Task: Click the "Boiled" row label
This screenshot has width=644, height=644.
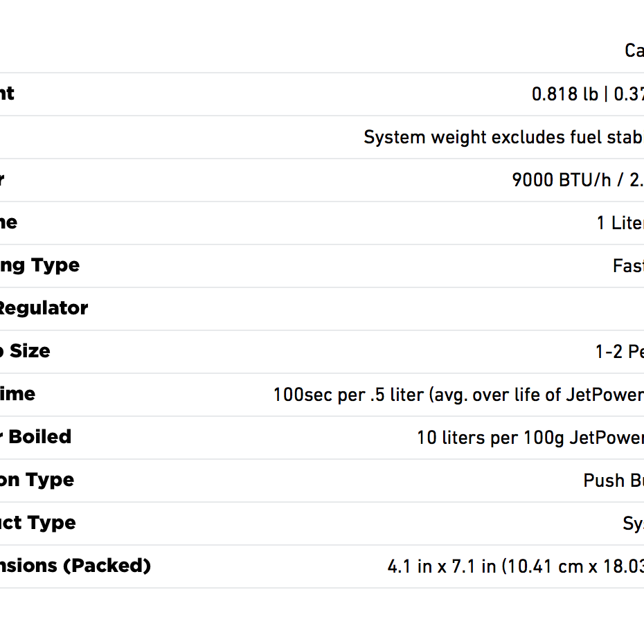Action: (x=39, y=437)
